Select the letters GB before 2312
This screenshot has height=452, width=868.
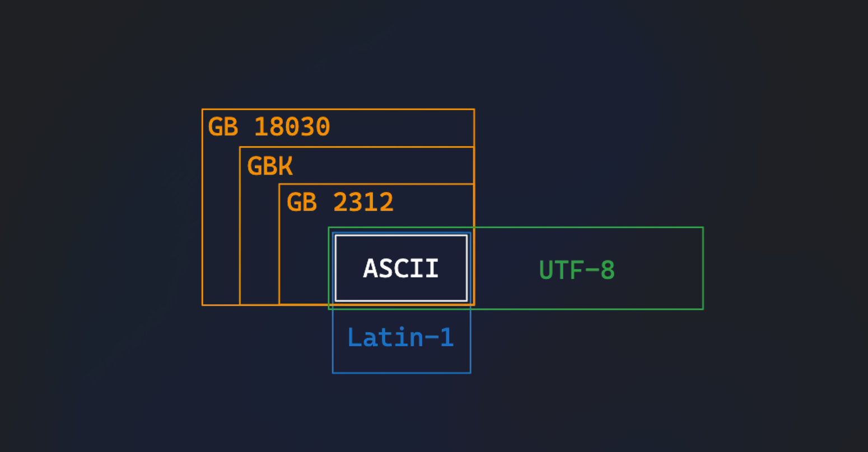click(302, 202)
